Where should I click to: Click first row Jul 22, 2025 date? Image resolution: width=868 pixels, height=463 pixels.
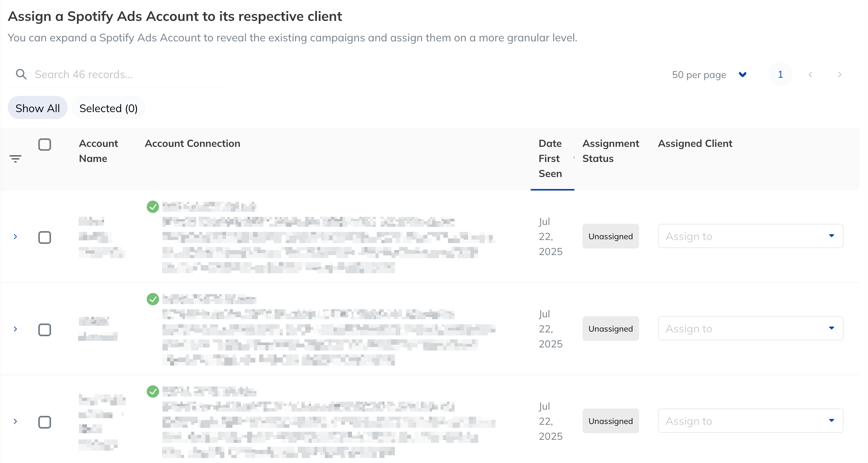551,237
